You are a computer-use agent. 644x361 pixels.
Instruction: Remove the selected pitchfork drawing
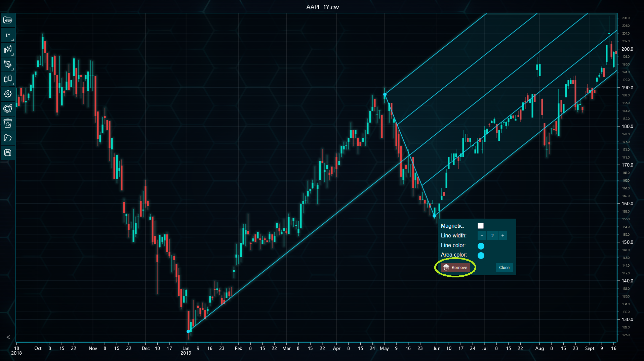click(455, 267)
